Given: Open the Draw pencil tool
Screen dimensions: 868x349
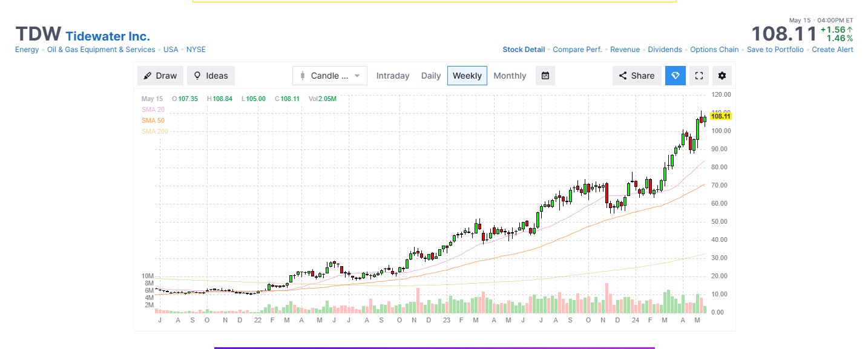Looking at the screenshot, I should tap(160, 76).
